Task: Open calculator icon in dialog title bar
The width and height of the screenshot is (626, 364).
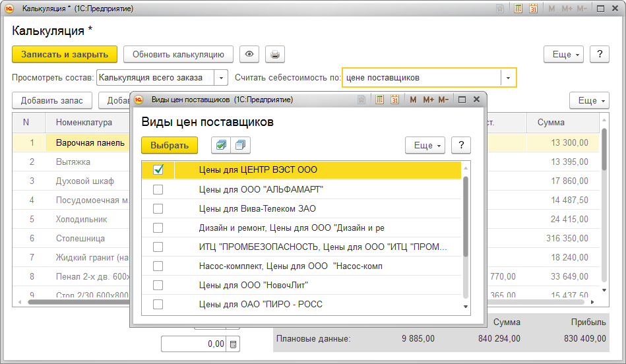Action: coord(379,100)
